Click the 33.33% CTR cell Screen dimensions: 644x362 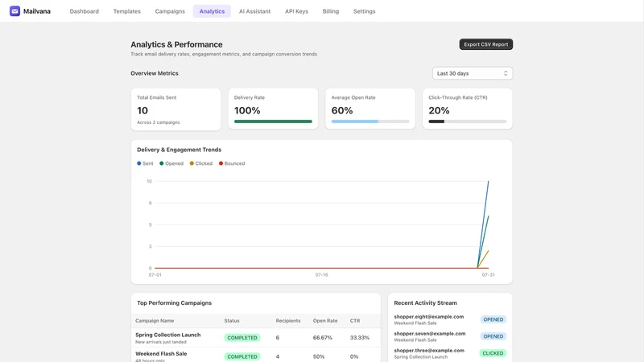(x=359, y=338)
